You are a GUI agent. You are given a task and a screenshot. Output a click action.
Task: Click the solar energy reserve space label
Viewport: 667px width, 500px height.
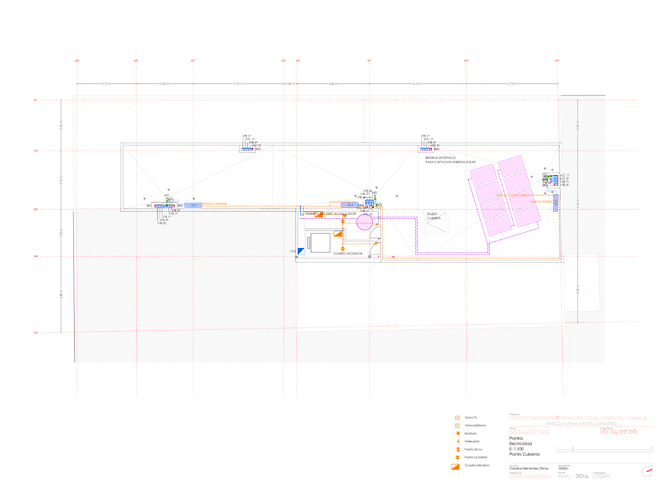tap(441, 159)
